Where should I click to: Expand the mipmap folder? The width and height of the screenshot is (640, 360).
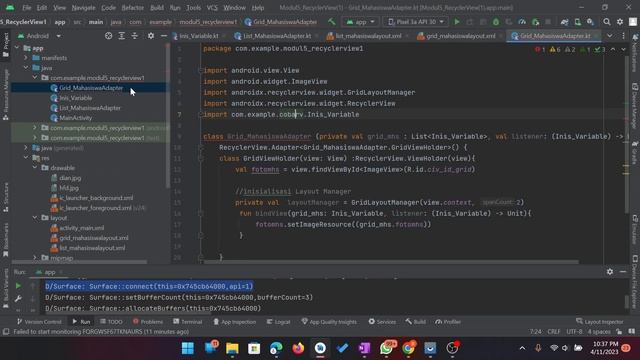point(35,258)
